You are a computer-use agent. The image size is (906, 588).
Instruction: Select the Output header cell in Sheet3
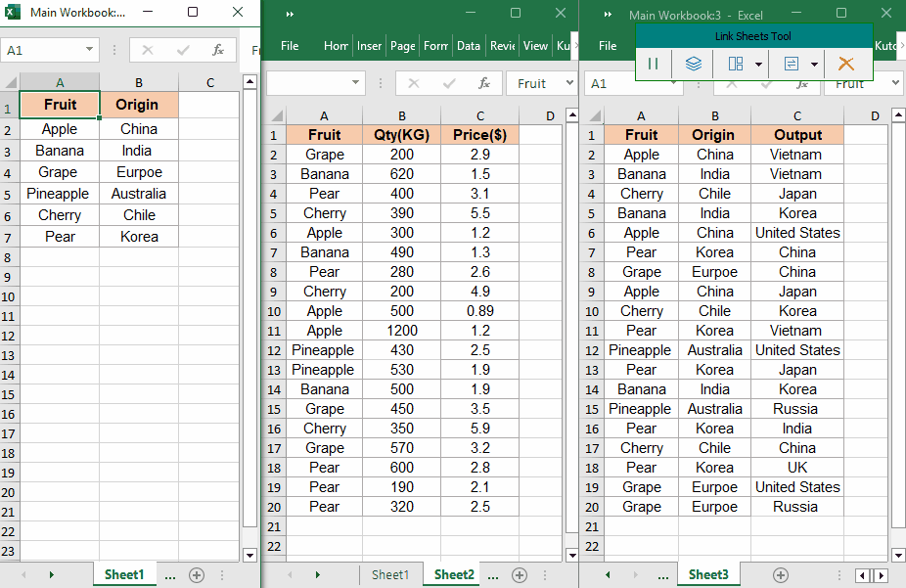(797, 135)
